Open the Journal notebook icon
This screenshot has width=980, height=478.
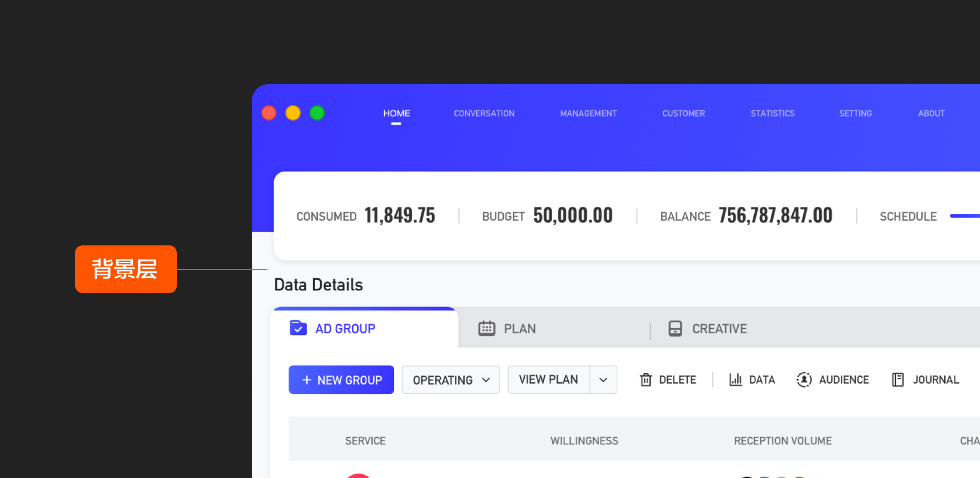tap(898, 380)
